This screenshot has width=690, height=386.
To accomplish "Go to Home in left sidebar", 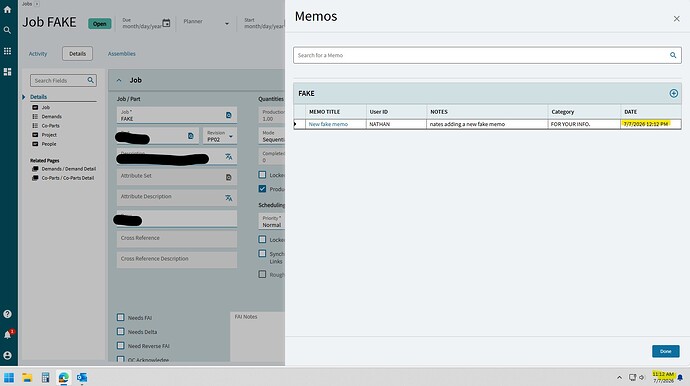I will click(x=7, y=10).
